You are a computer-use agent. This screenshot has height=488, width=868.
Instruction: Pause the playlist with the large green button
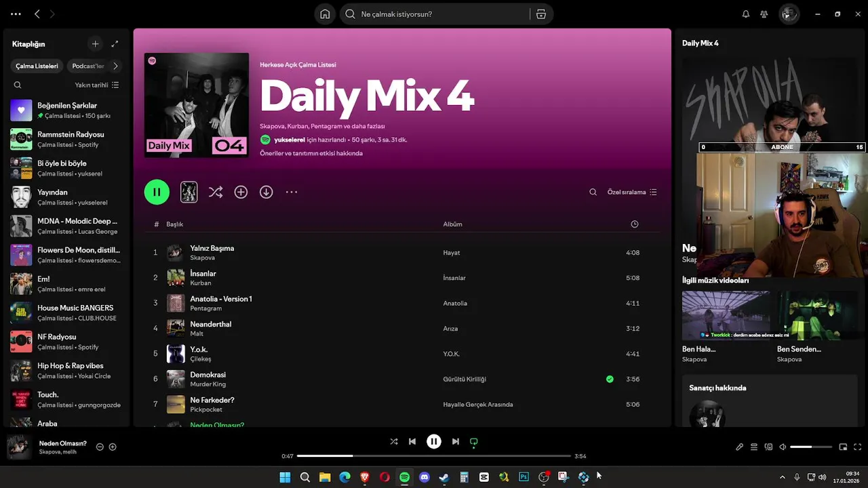[157, 192]
